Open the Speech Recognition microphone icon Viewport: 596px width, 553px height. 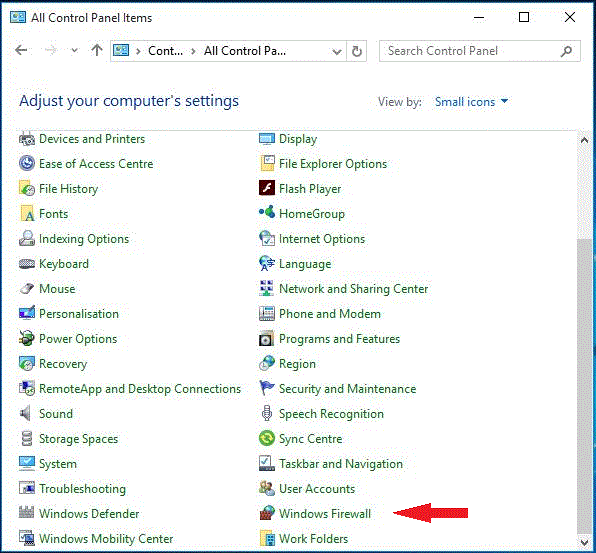pos(267,414)
